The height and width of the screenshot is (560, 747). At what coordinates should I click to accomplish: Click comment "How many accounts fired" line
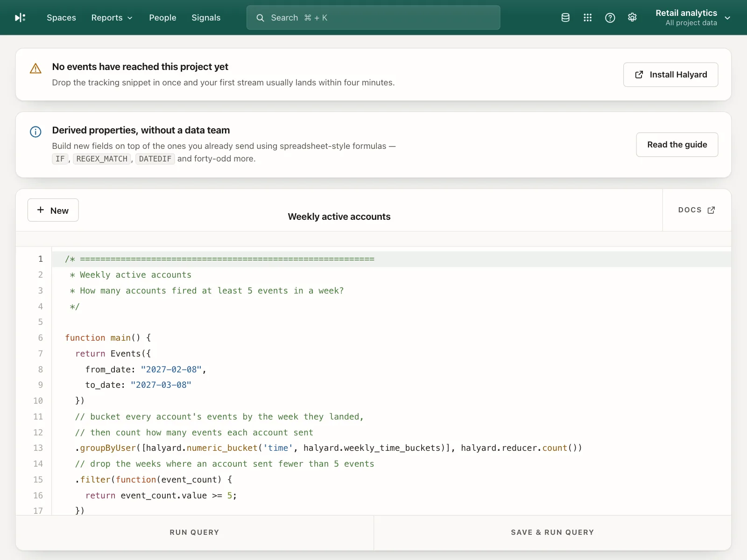207,291
